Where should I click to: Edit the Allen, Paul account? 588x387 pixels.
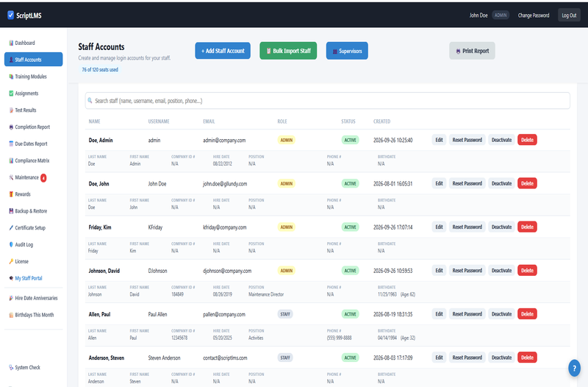[439, 314]
